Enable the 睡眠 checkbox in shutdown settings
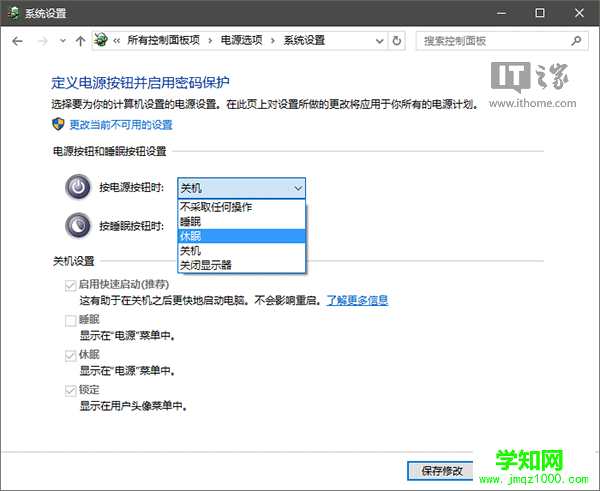 tap(70, 321)
